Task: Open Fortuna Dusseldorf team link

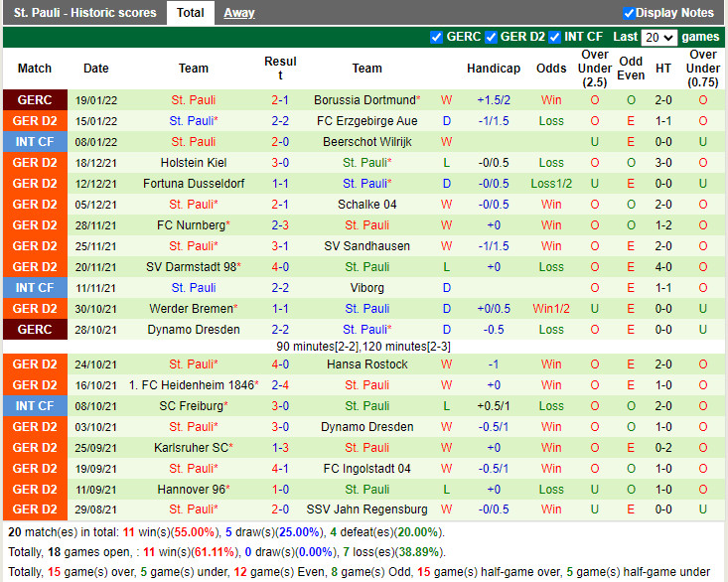Action: click(194, 184)
